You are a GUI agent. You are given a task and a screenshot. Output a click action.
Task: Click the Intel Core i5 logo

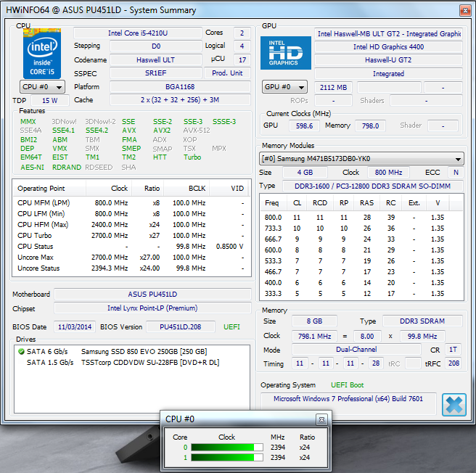(x=42, y=54)
